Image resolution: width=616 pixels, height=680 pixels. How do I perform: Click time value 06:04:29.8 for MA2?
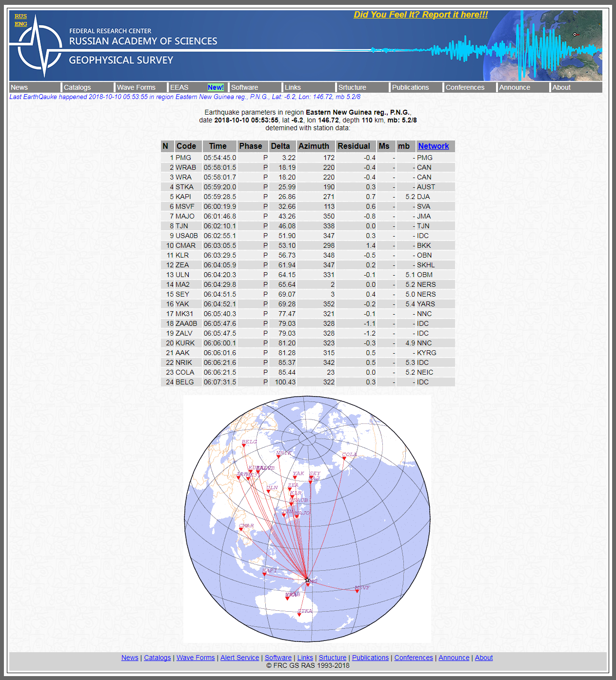[x=220, y=284]
